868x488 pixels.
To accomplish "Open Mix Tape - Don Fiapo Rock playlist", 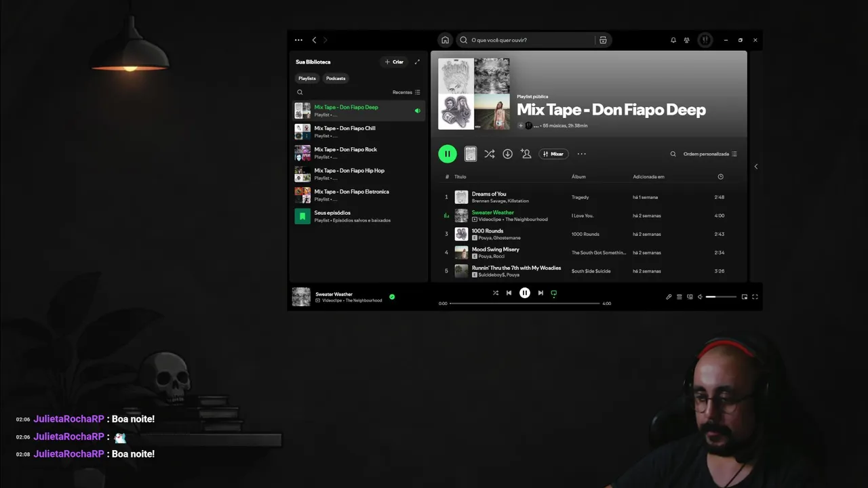I will pyautogui.click(x=359, y=152).
